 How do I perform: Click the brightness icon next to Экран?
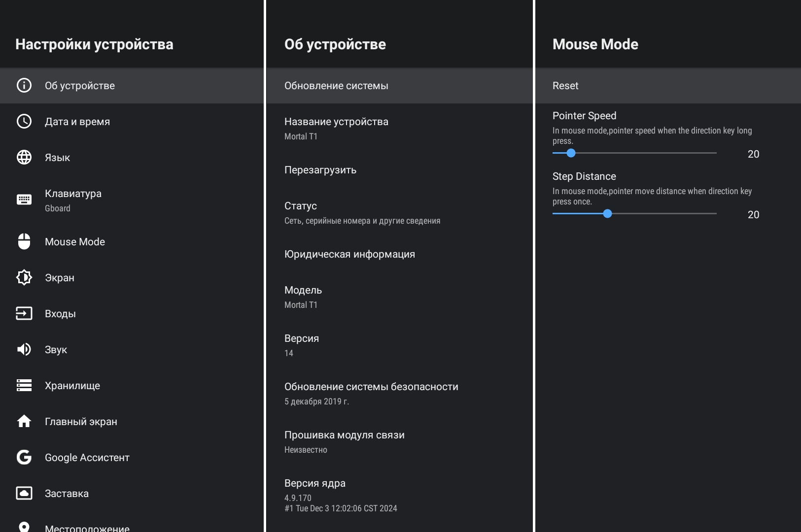(24, 277)
